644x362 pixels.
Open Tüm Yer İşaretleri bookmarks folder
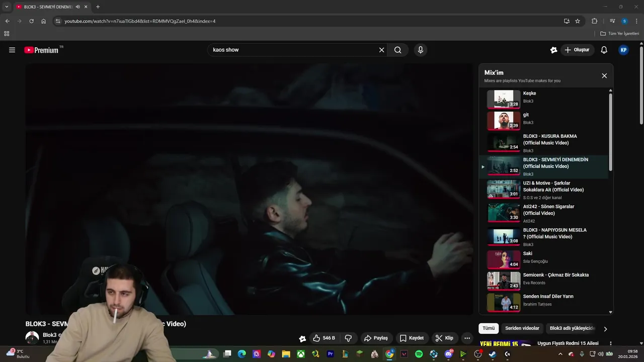(x=620, y=34)
